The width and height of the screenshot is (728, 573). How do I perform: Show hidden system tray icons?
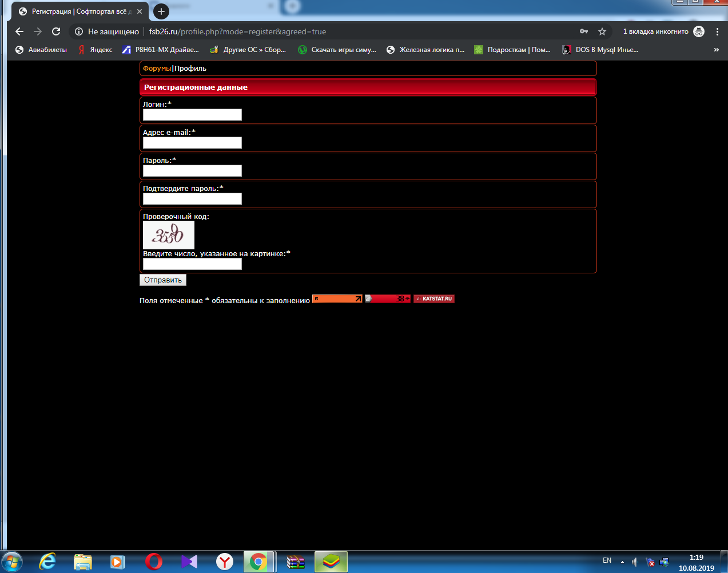click(x=622, y=562)
